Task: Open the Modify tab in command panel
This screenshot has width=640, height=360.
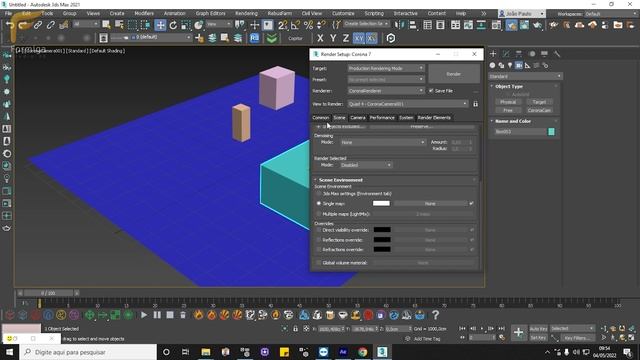Action: [x=506, y=53]
